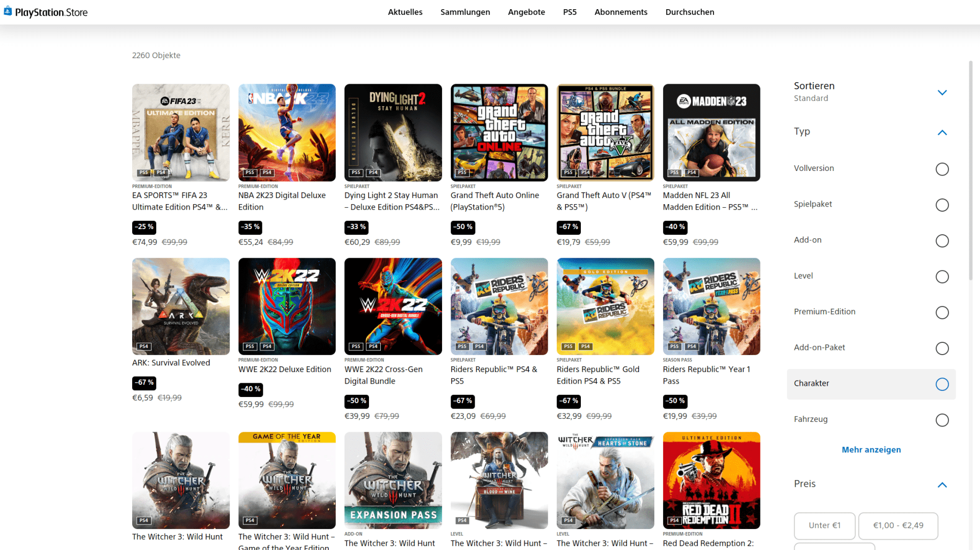Select the Vollversion filter radio
The width and height of the screenshot is (980, 550).
[942, 169]
